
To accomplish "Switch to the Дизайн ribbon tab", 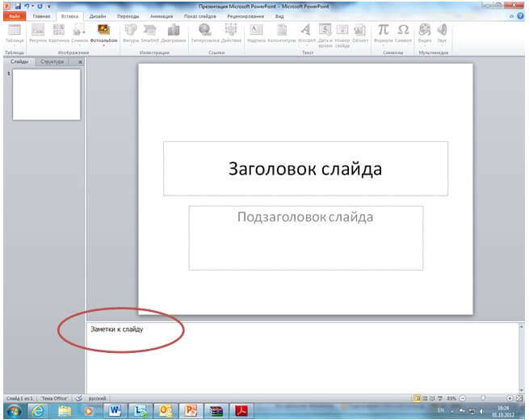I will (x=97, y=16).
